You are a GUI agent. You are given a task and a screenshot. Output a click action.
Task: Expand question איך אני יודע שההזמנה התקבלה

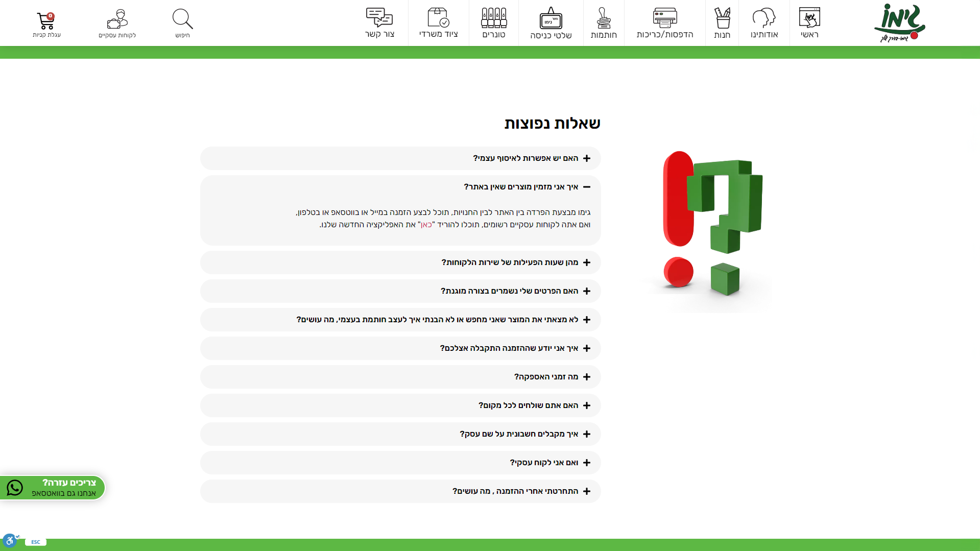click(400, 348)
